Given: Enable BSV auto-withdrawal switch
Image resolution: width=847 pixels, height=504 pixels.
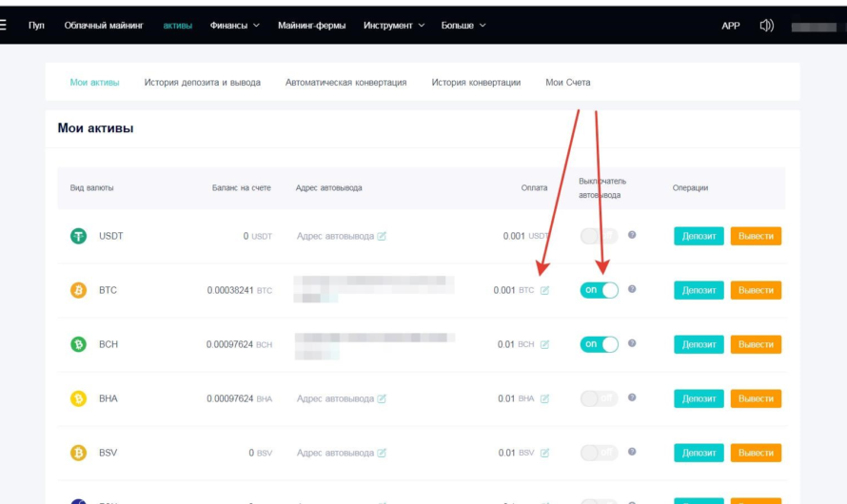Looking at the screenshot, I should click(x=599, y=453).
